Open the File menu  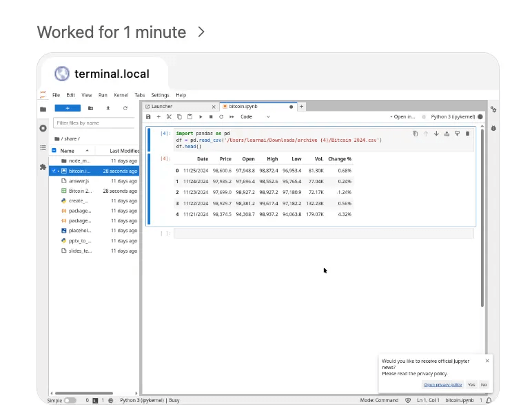(56, 95)
